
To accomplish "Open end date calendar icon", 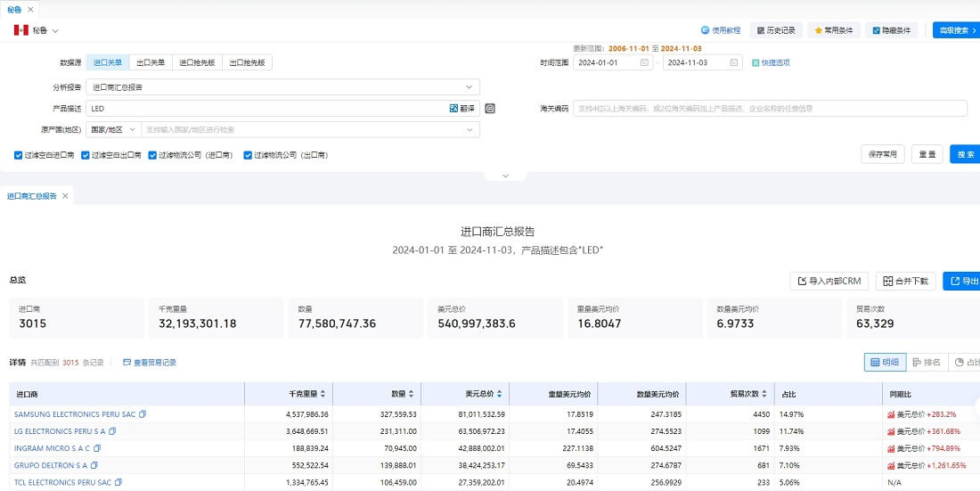I will coord(734,62).
